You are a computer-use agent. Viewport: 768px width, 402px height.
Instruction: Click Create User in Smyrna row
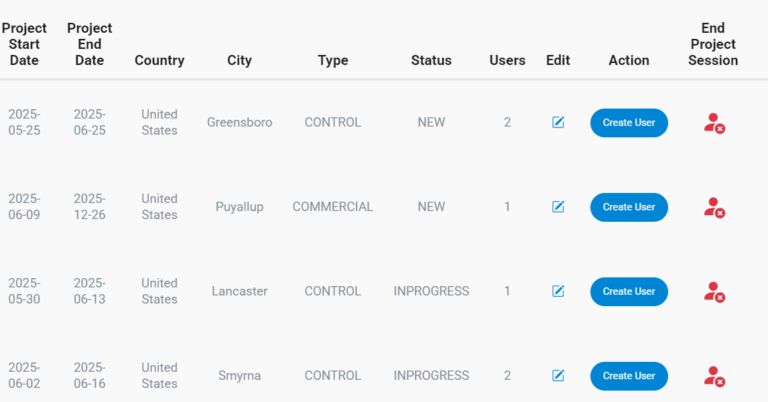click(628, 376)
